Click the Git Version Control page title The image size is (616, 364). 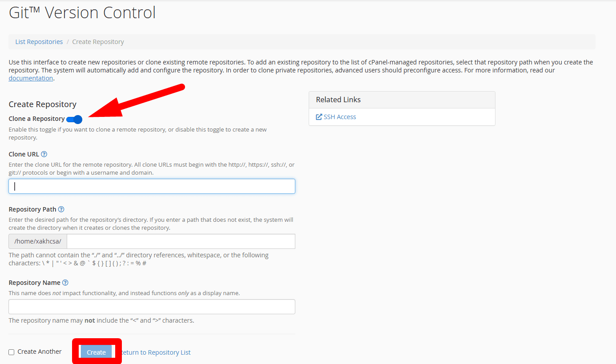[82, 12]
